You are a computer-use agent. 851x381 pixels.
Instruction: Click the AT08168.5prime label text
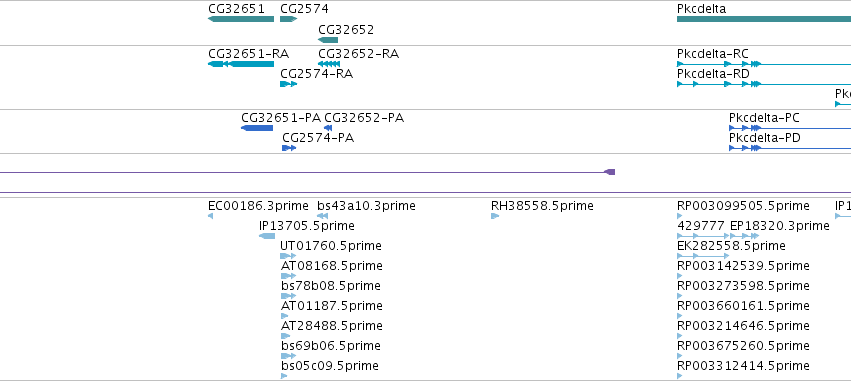332,265
